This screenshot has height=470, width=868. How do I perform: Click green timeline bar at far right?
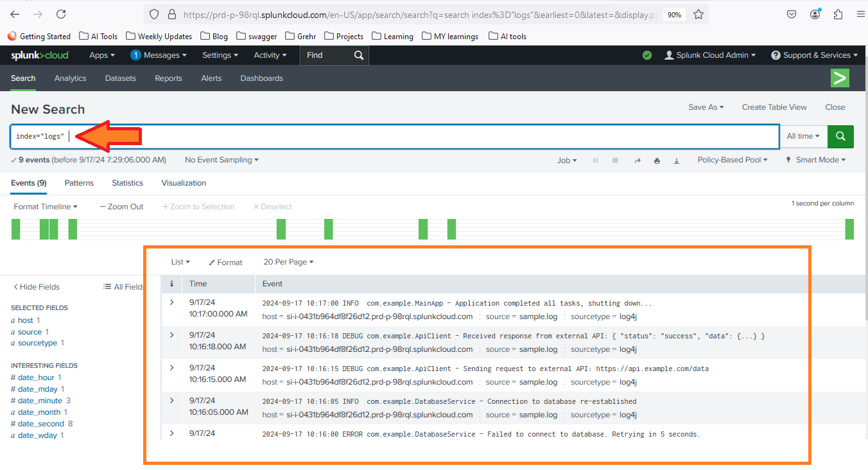pyautogui.click(x=849, y=229)
